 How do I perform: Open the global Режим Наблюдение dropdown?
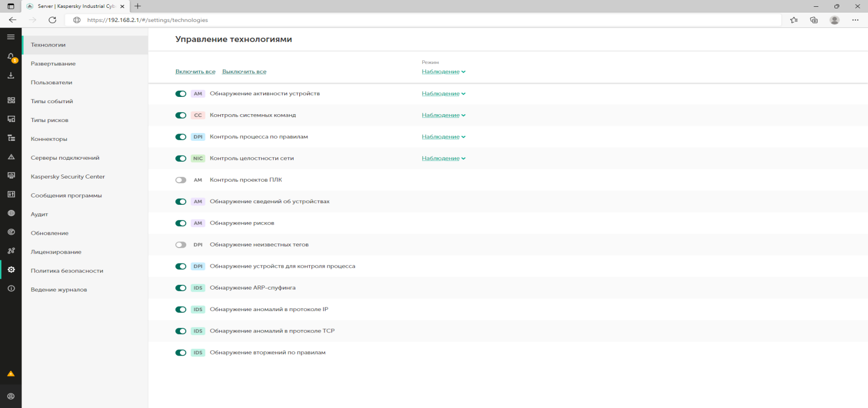[443, 72]
